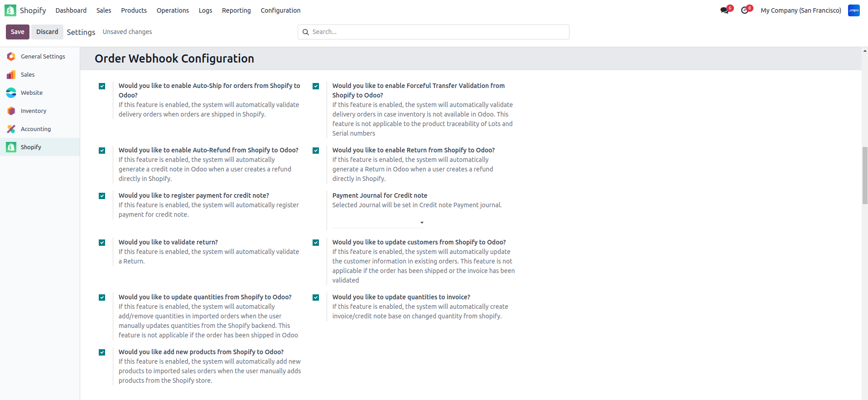Open the Logs menu
Screen dimensions: 868x400
(205, 10)
